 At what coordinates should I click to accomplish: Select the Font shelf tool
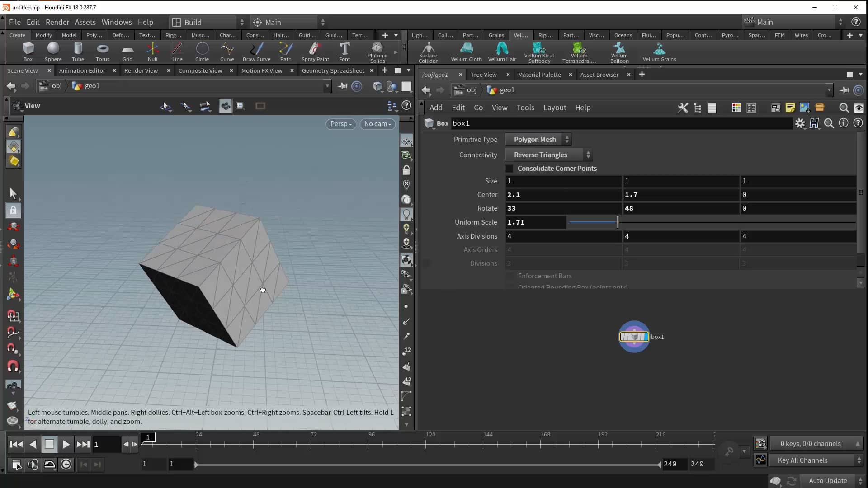(344, 52)
